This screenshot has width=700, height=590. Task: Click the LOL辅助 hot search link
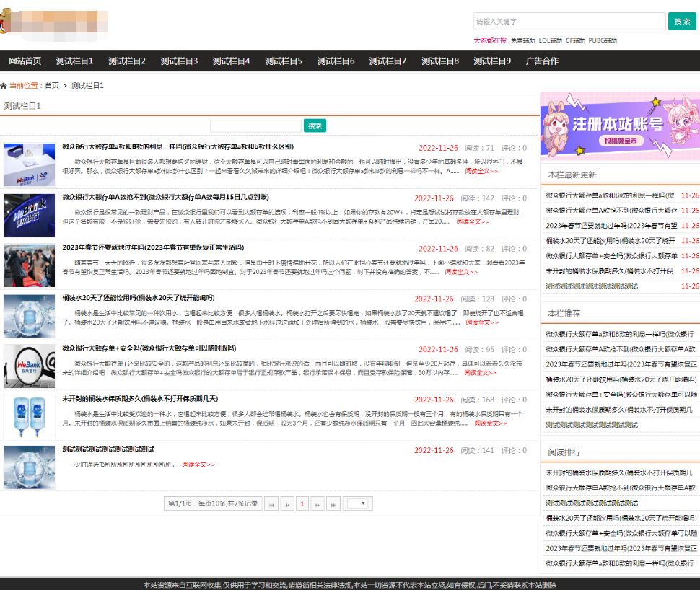(x=550, y=41)
